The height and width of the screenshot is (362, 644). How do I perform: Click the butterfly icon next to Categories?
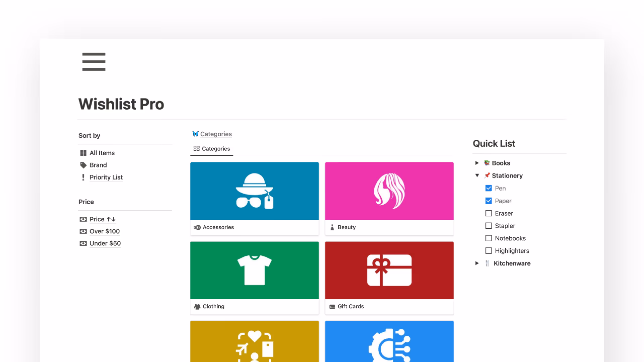[195, 134]
